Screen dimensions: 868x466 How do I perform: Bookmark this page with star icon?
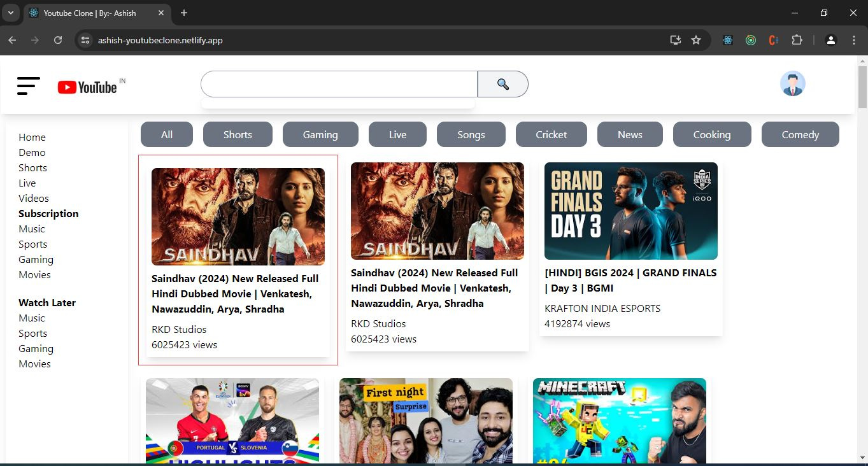pos(696,40)
